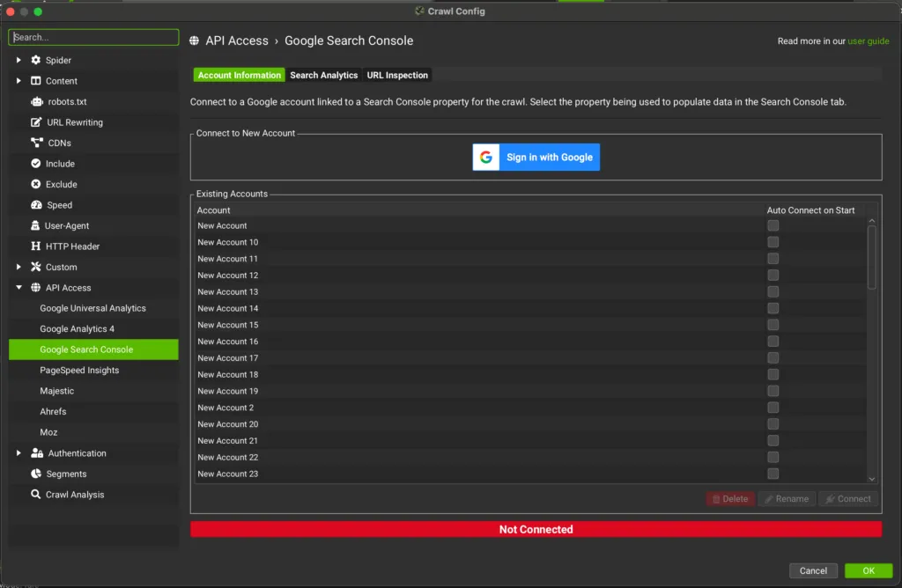Click the scroll up arrow of accounts list
Image resolution: width=902 pixels, height=588 pixels.
pos(872,221)
